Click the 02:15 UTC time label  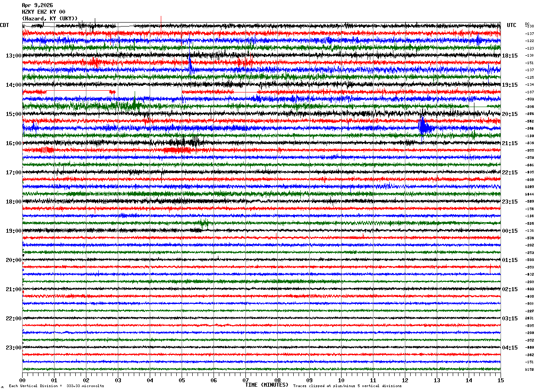point(510,289)
